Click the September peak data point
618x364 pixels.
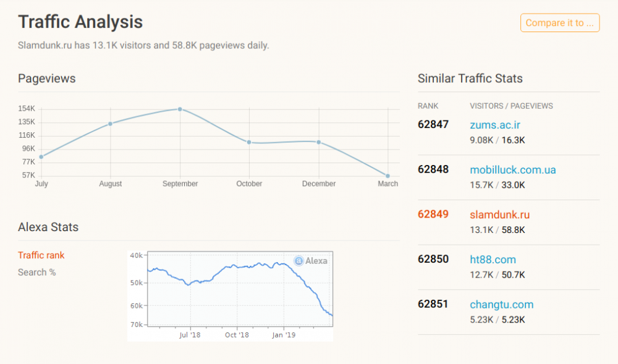tap(180, 109)
